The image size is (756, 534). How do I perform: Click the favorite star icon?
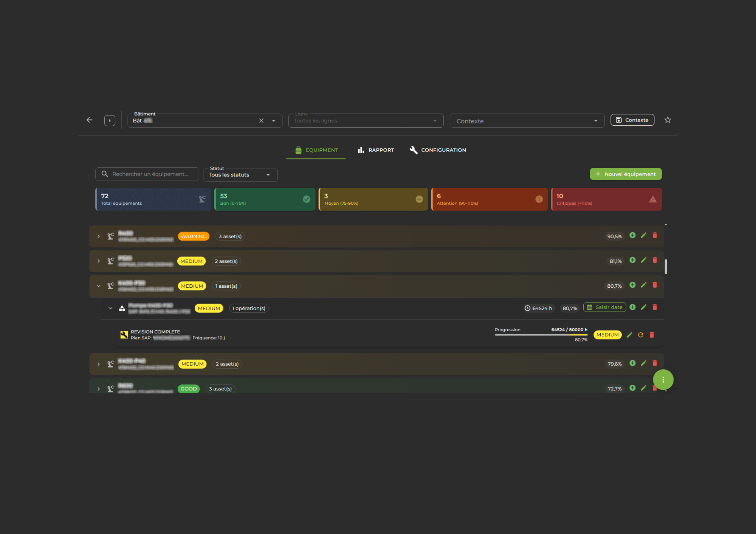coord(668,120)
